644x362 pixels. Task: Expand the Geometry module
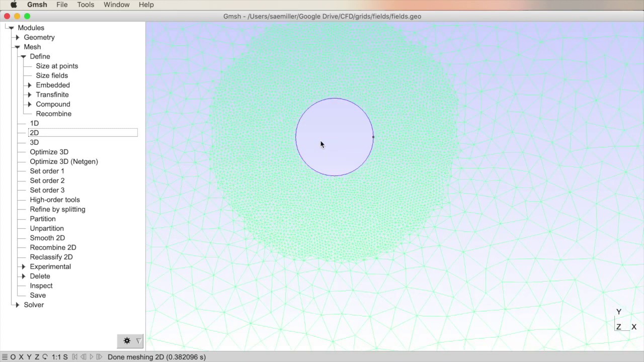(17, 37)
